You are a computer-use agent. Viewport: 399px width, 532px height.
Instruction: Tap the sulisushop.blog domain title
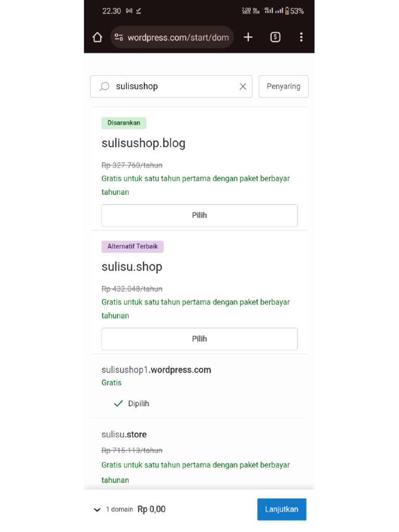pos(143,143)
